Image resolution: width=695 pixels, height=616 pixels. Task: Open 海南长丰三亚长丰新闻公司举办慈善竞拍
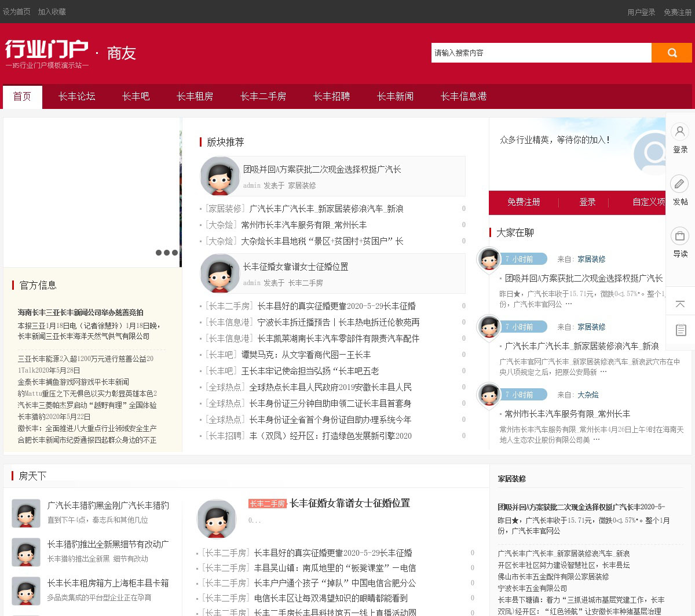81,312
